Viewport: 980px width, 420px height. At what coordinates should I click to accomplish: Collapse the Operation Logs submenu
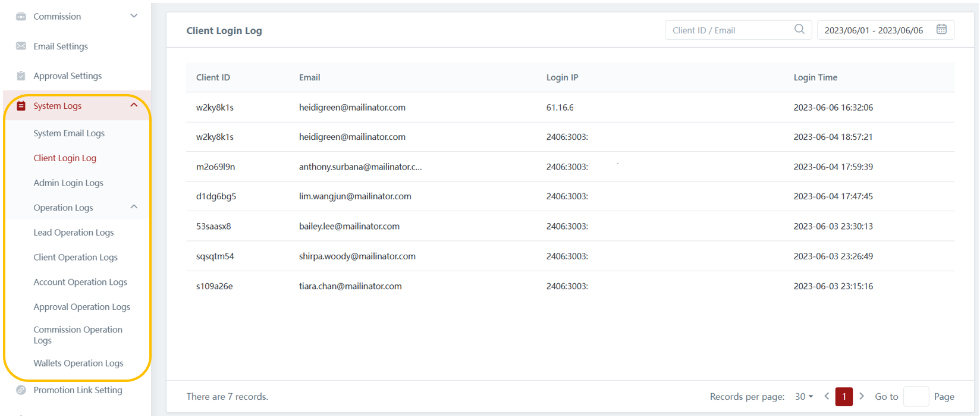(134, 207)
